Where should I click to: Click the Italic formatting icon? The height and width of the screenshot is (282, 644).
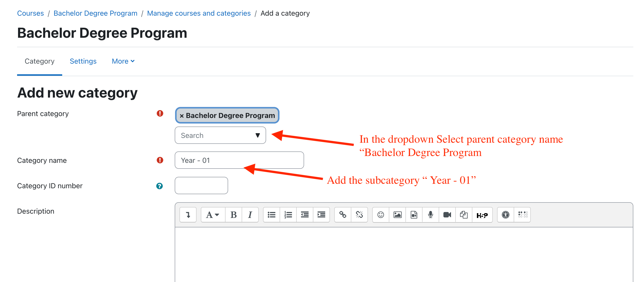(250, 215)
